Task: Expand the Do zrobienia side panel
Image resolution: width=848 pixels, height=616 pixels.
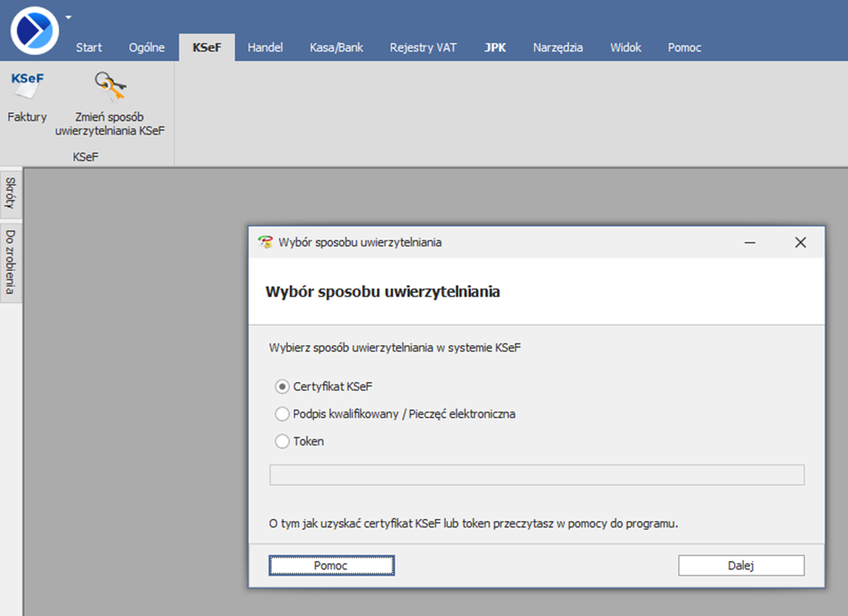Action: pyautogui.click(x=11, y=262)
